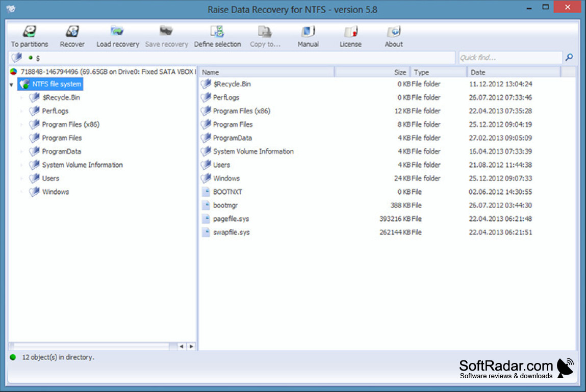Select Program Files in the file list
Viewport: 586px width, 392px height.
pos(233,124)
